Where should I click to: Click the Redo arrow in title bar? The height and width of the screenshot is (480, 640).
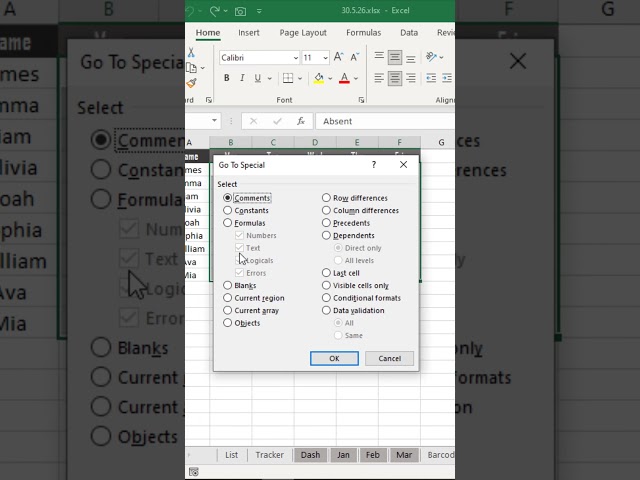[214, 11]
